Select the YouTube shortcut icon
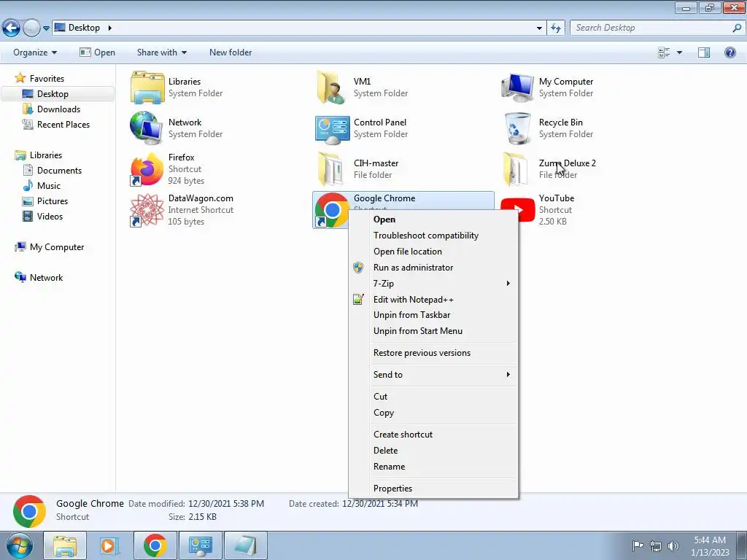747x560 pixels. pos(518,210)
